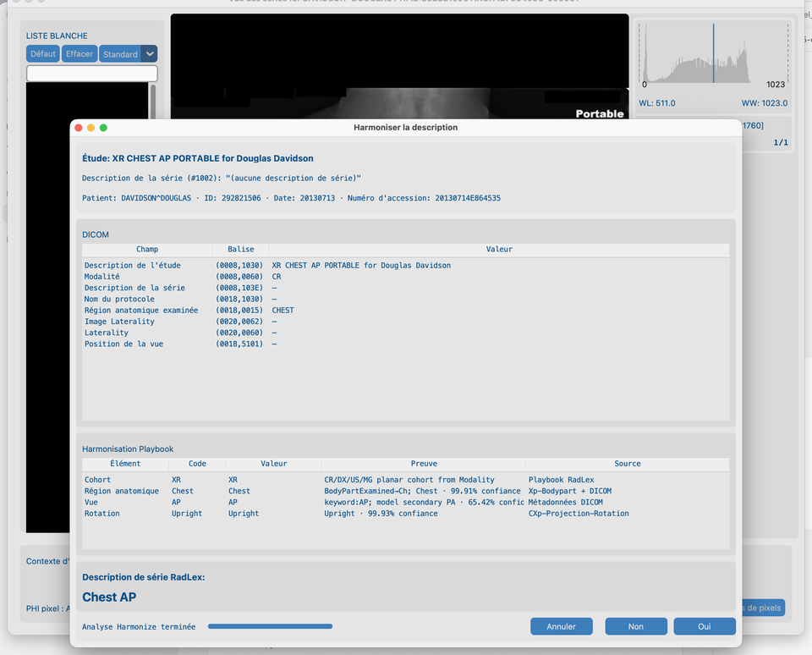812x655 pixels.
Task: Click the WL: 511.0 value
Action: point(656,103)
